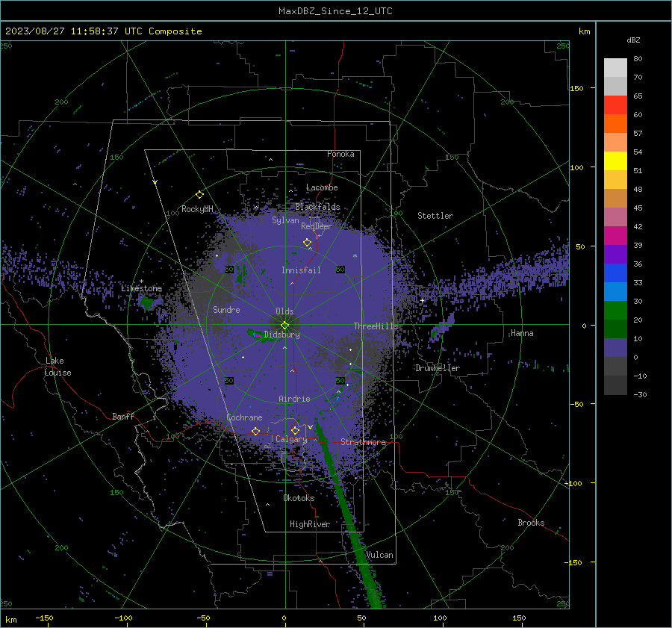Click the Lacombe city label
This screenshot has width=672, height=628.
(322, 187)
